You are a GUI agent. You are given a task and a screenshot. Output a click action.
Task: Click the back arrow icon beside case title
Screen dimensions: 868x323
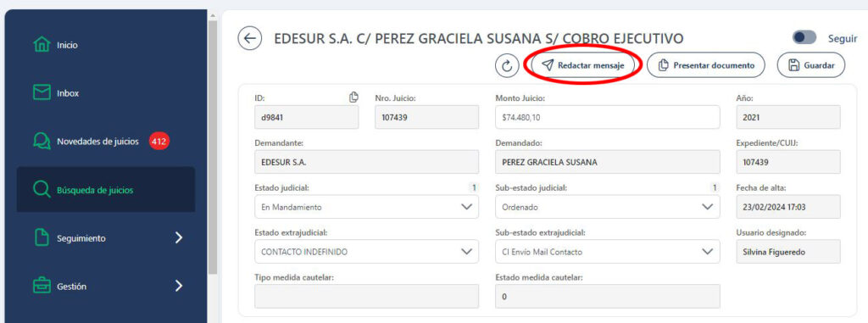[x=250, y=38]
